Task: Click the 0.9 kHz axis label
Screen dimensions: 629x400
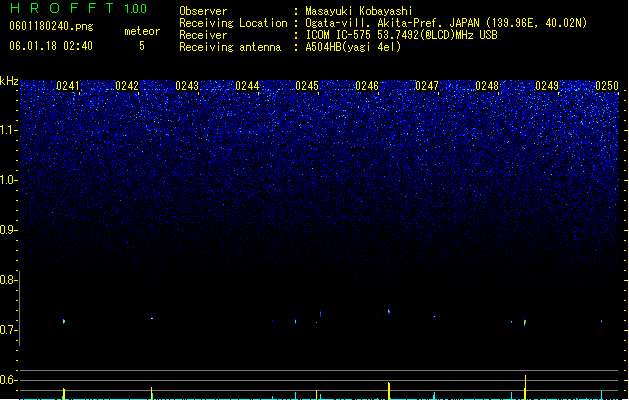Action: tap(9, 230)
